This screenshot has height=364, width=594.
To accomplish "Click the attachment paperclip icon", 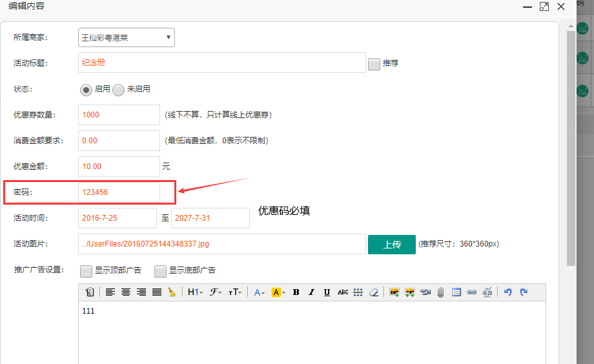I will [441, 292].
